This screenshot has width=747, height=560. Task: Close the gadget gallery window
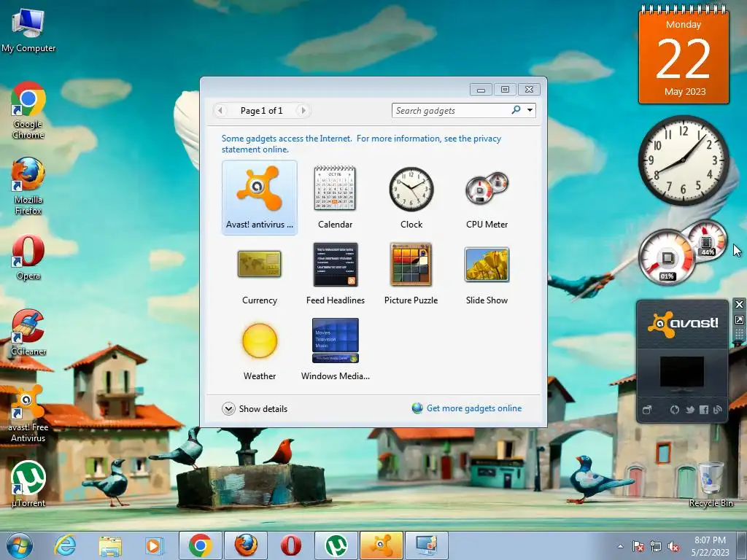coord(530,89)
